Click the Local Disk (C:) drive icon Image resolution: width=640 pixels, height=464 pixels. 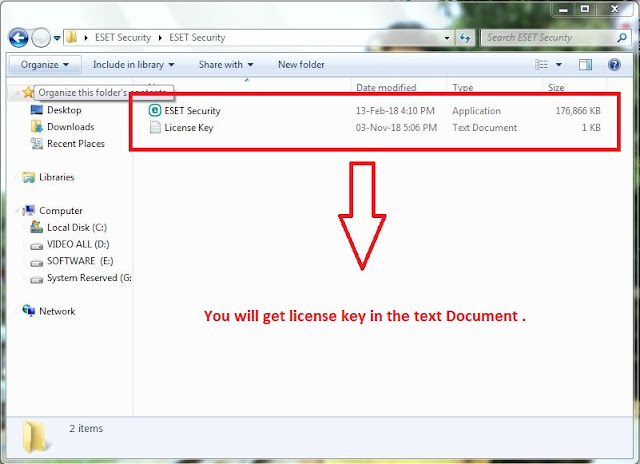tap(36, 227)
